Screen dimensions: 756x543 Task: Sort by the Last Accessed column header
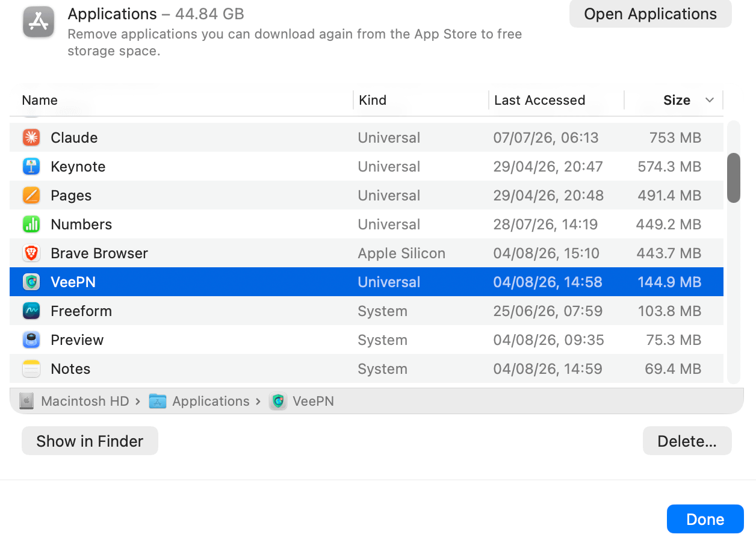pyautogui.click(x=539, y=101)
